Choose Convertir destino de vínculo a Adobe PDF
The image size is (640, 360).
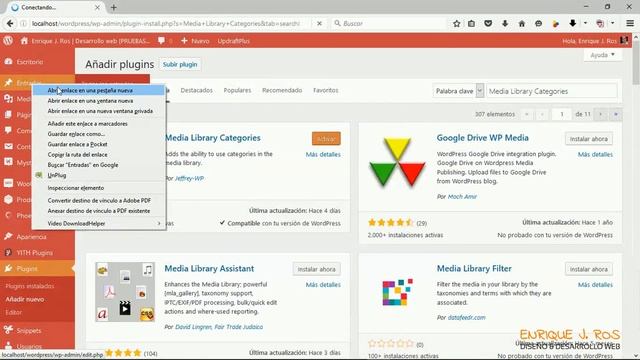click(99, 200)
